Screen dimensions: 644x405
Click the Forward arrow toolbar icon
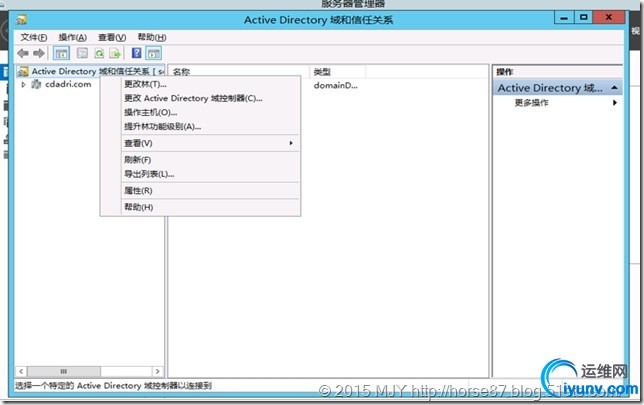(39, 53)
